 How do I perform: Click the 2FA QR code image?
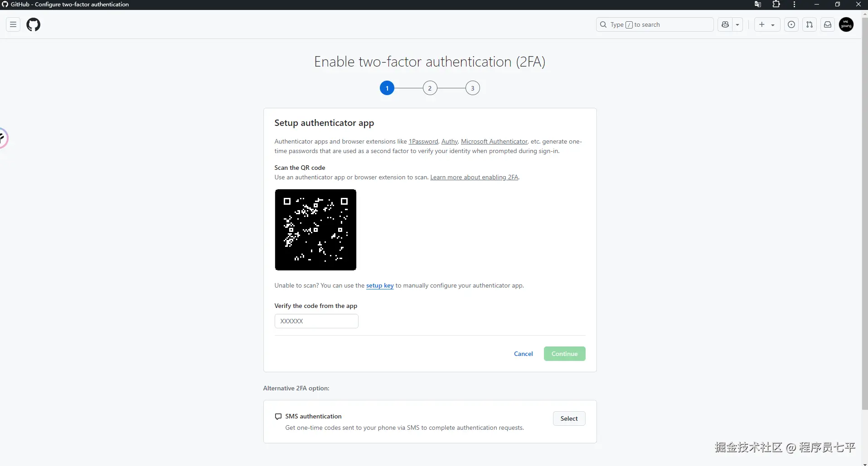315,230
